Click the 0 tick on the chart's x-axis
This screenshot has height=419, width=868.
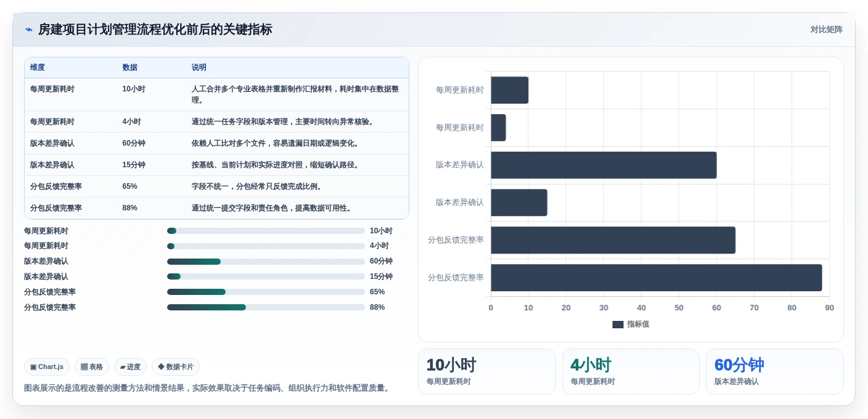click(491, 308)
